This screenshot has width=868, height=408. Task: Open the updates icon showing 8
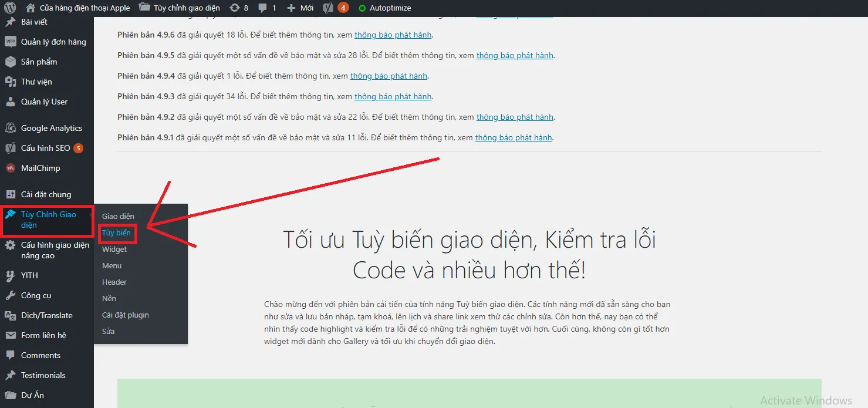[x=239, y=8]
